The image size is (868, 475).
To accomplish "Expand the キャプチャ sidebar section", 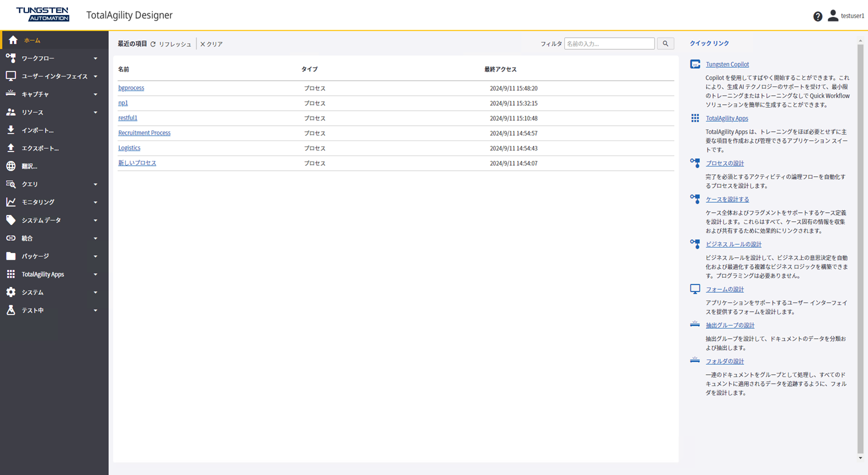I will pyautogui.click(x=53, y=94).
